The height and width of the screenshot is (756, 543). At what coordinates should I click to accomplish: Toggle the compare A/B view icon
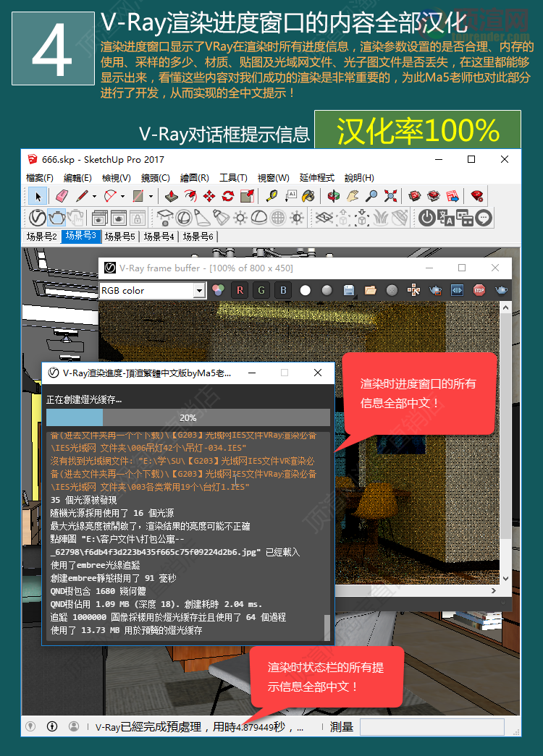point(457,290)
